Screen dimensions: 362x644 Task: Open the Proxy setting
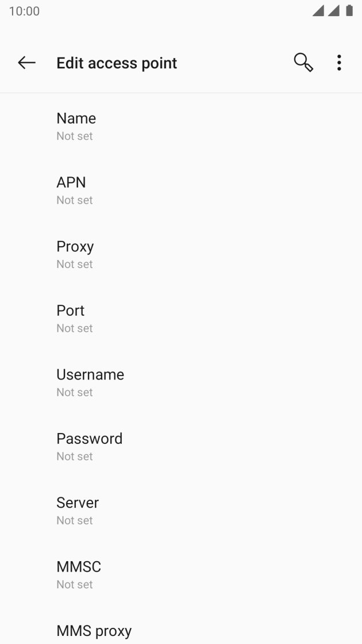pos(75,247)
